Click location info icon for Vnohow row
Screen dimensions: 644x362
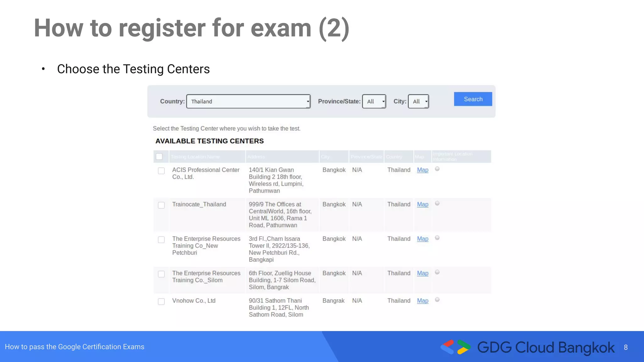pos(437,300)
